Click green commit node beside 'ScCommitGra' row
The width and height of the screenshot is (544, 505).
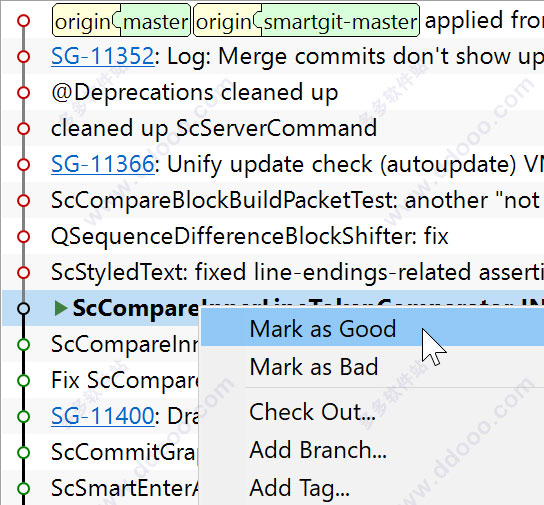coord(24,453)
